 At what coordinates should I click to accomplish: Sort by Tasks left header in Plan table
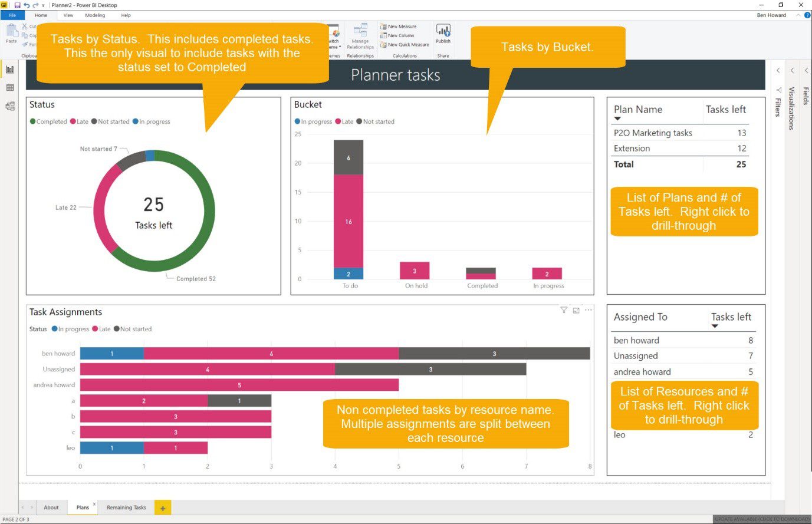pyautogui.click(x=726, y=110)
